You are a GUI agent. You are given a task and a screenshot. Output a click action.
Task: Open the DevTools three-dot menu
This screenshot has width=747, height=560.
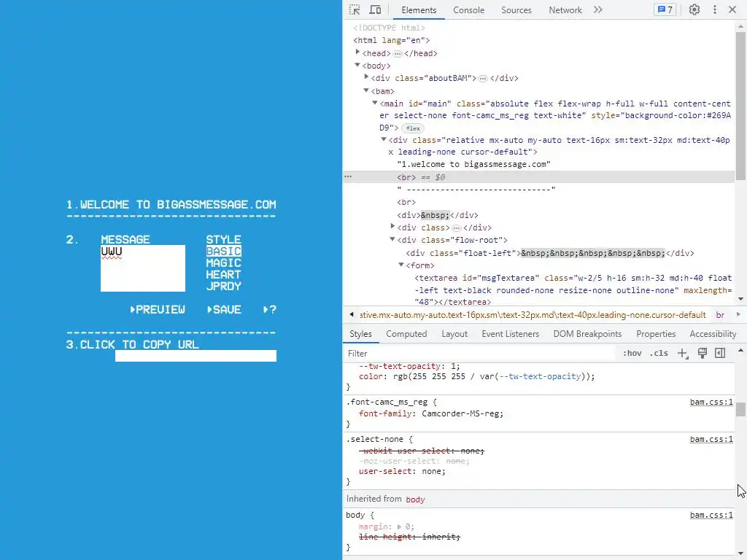tap(715, 9)
